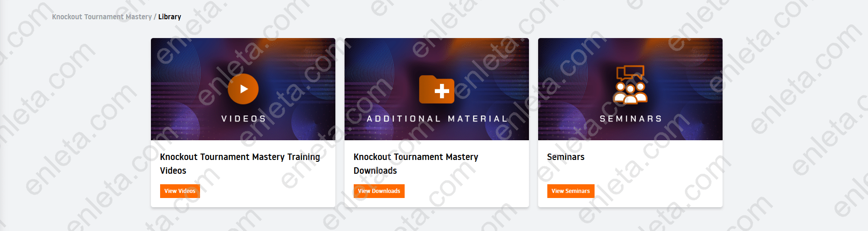
Task: Click the white triangle inside play circle
Action: click(x=244, y=89)
